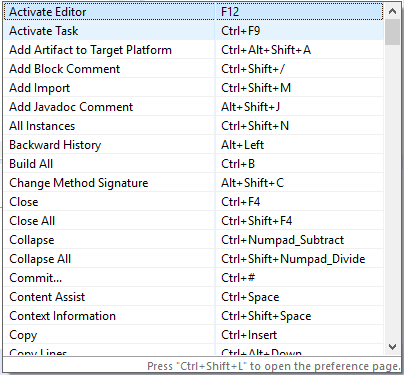Image resolution: width=404 pixels, height=375 pixels.
Task: Select the Activate Task entry
Action: click(193, 31)
